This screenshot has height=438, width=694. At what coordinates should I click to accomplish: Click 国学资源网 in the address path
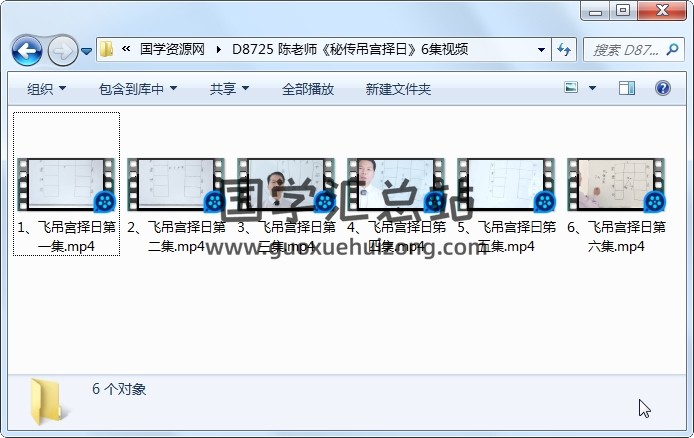[172, 49]
